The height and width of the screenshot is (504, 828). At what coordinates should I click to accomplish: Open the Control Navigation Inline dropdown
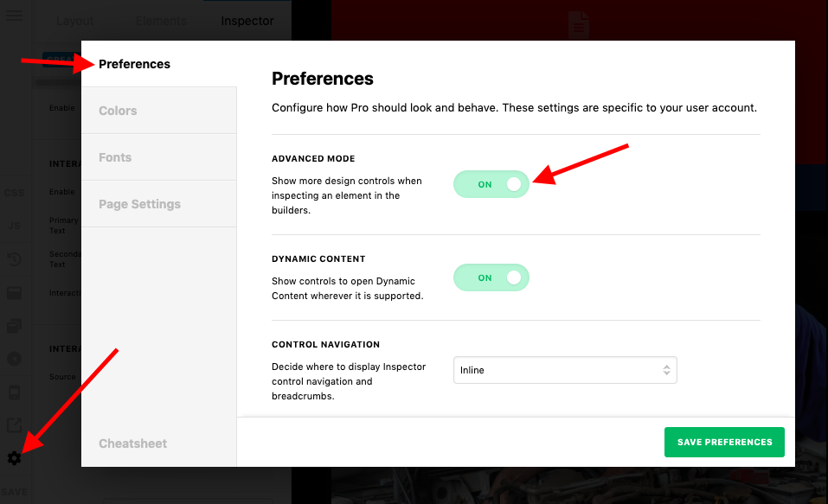[x=565, y=370]
